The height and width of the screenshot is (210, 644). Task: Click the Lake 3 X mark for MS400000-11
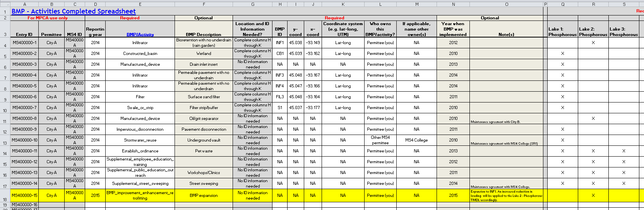pyautogui.click(x=624, y=151)
